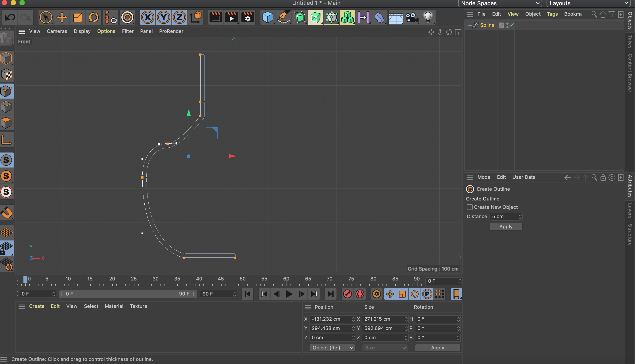Add a Cube primitive from the toolbar
The height and width of the screenshot is (364, 635).
pyautogui.click(x=267, y=17)
